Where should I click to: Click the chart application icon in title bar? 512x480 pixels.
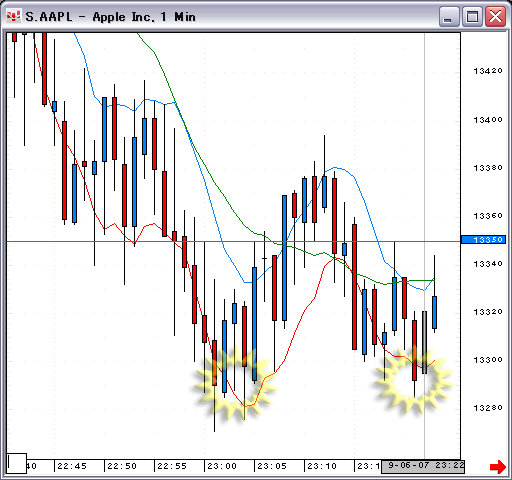click(14, 16)
